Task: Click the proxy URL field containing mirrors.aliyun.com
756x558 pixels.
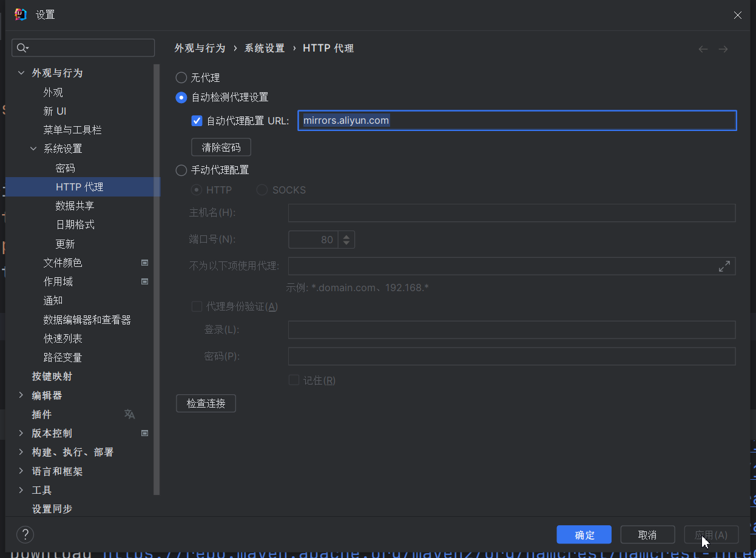Action: [x=516, y=120]
